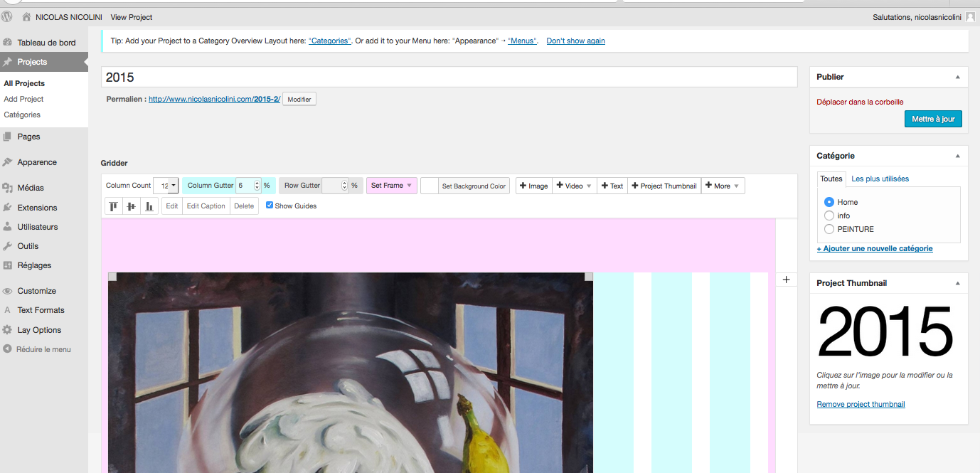
Task: Click the Add Image button
Action: point(533,186)
